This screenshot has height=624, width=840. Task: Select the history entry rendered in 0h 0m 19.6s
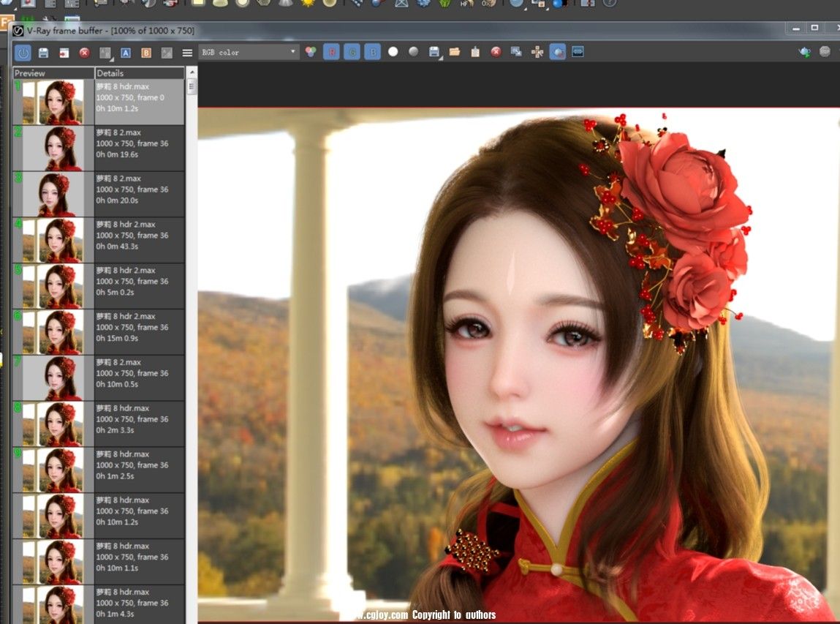[99, 149]
